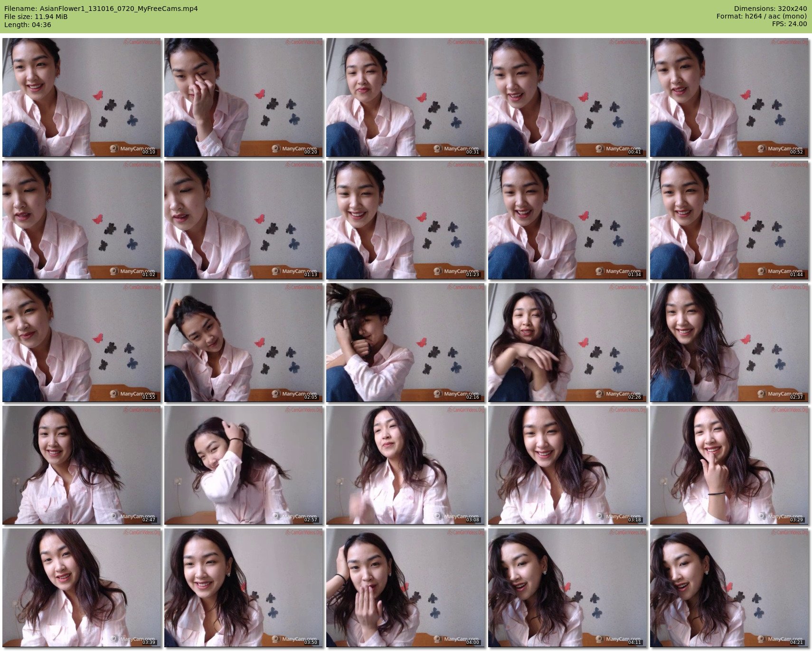Select the 'Dimensions: 320x240' text

coord(770,9)
